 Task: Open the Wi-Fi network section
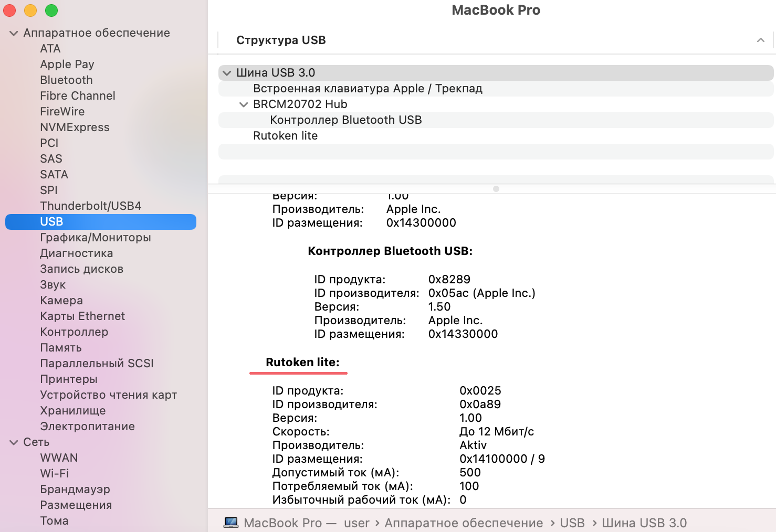(55, 474)
